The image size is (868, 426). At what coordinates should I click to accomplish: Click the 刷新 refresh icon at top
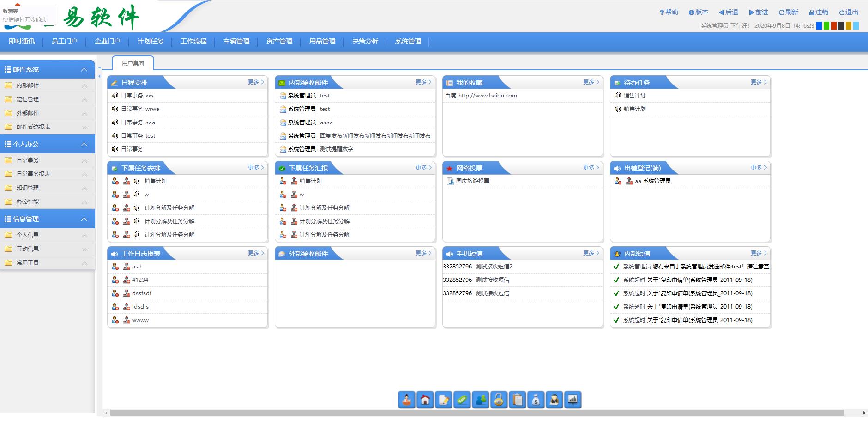tap(788, 12)
